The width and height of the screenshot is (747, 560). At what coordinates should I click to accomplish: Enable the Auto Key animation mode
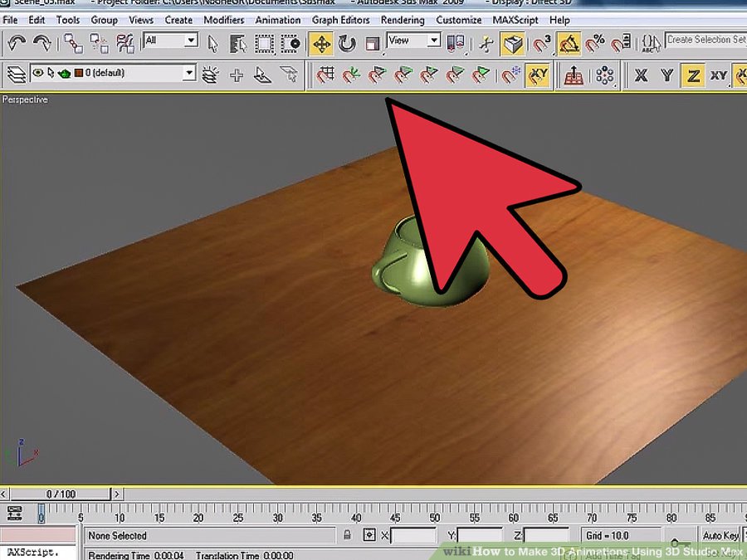(720, 536)
